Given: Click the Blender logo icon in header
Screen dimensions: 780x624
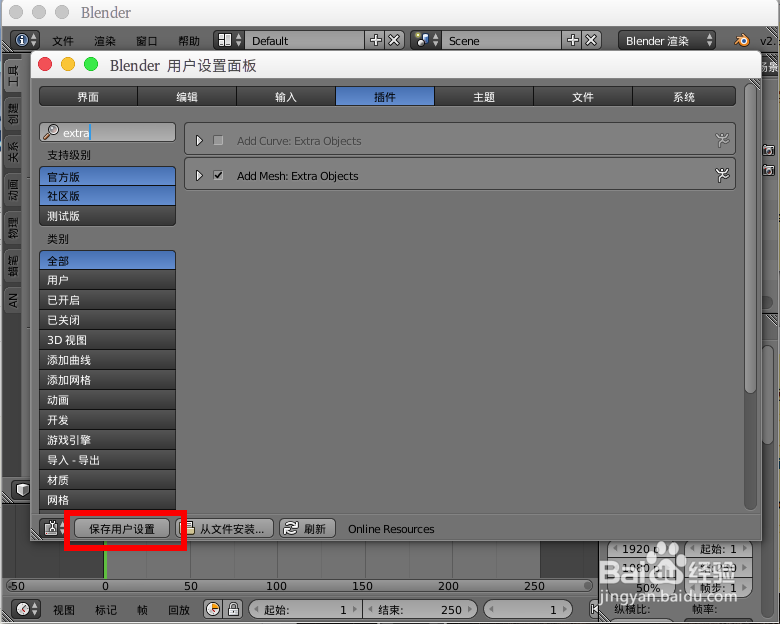Looking at the screenshot, I should click(742, 40).
